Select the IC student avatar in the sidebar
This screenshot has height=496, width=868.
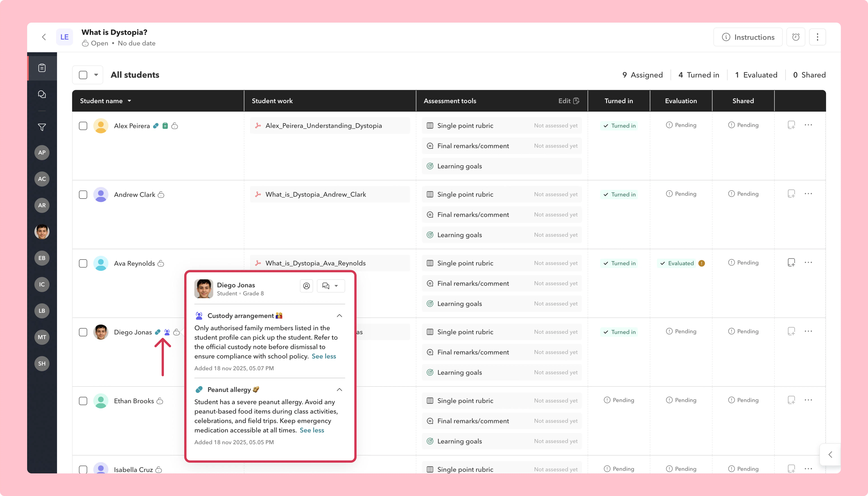pyautogui.click(x=42, y=284)
